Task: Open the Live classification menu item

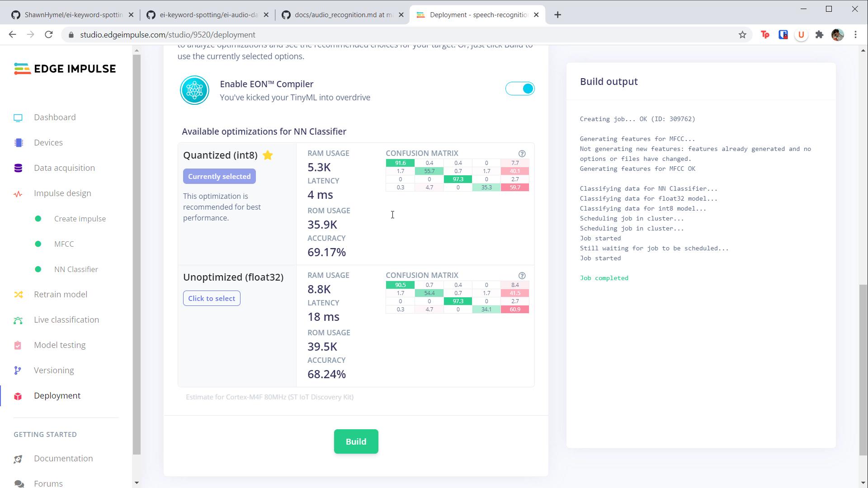Action: [x=66, y=320]
